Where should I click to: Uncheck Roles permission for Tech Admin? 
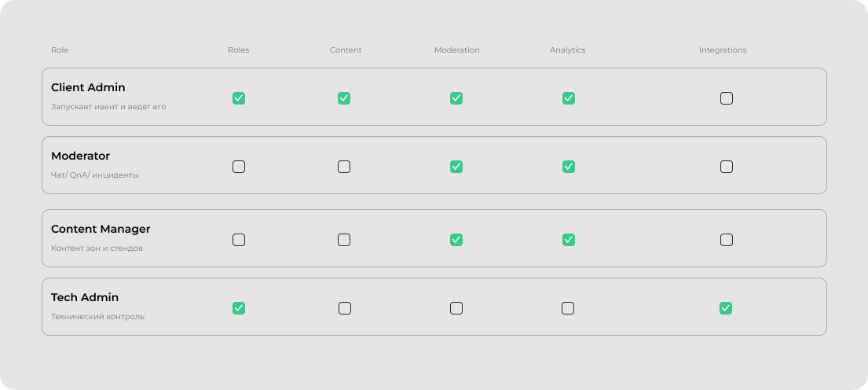[239, 308]
